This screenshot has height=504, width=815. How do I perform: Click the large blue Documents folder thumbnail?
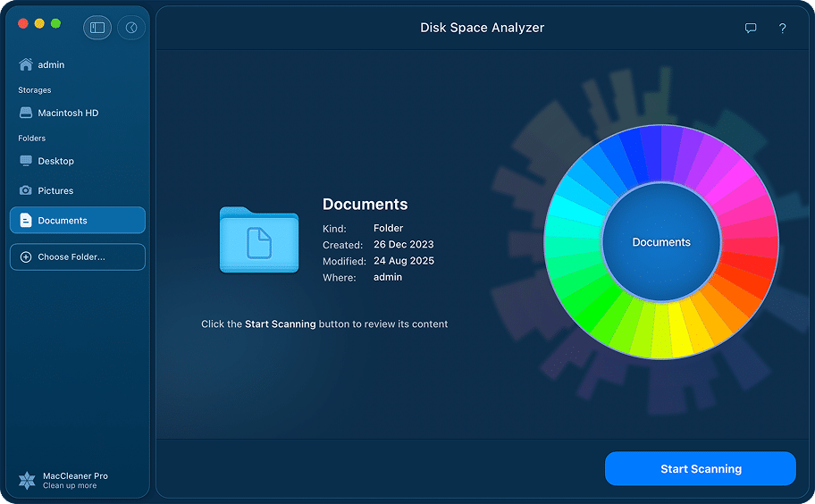click(259, 239)
